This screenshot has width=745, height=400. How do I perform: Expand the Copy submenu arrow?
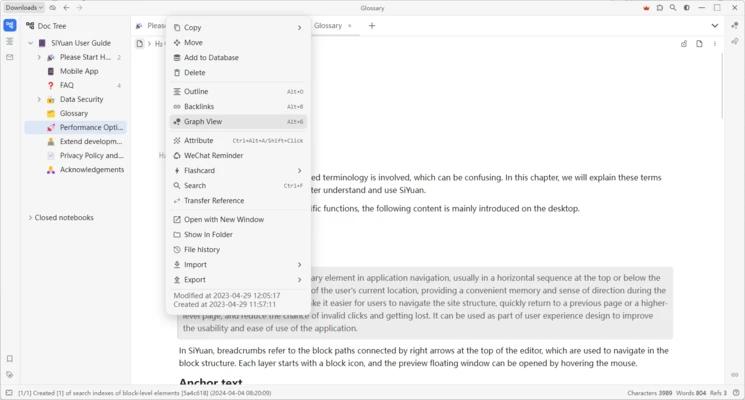click(299, 28)
